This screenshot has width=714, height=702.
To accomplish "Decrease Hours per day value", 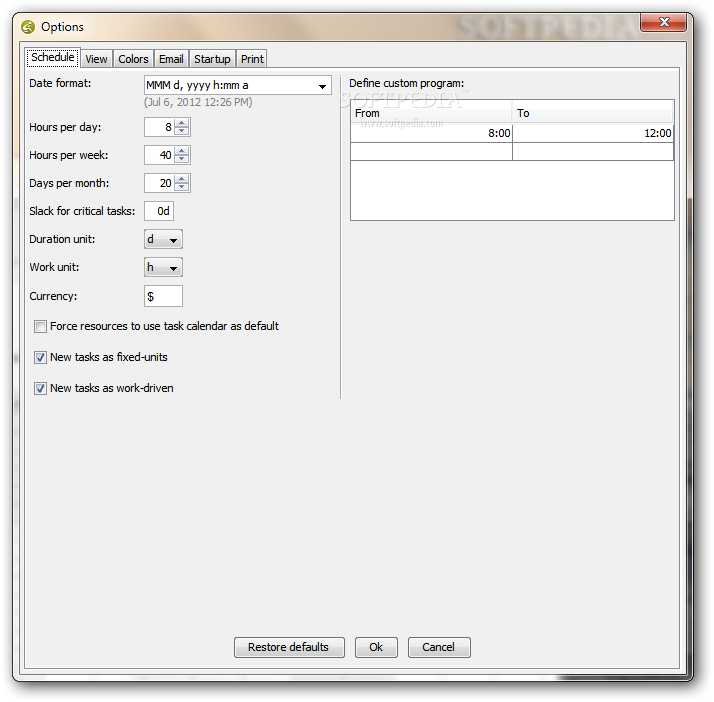I will point(182,131).
